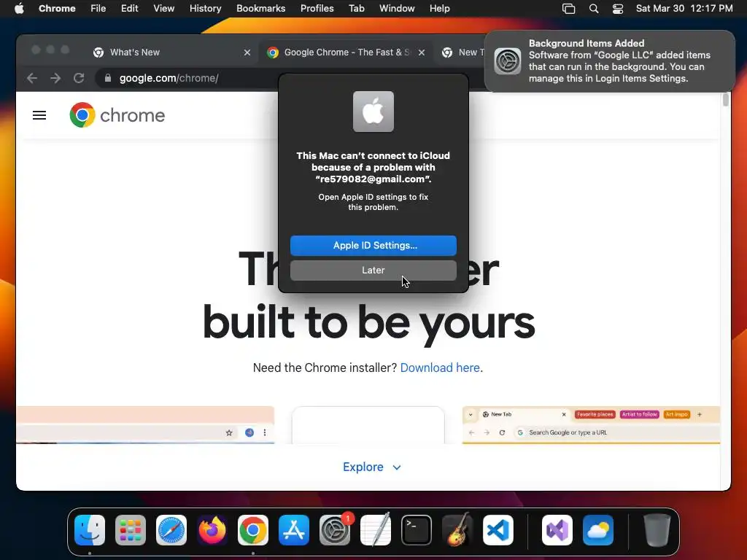The height and width of the screenshot is (560, 747).
Task: Click Apple ID Settings... button
Action: 373,245
